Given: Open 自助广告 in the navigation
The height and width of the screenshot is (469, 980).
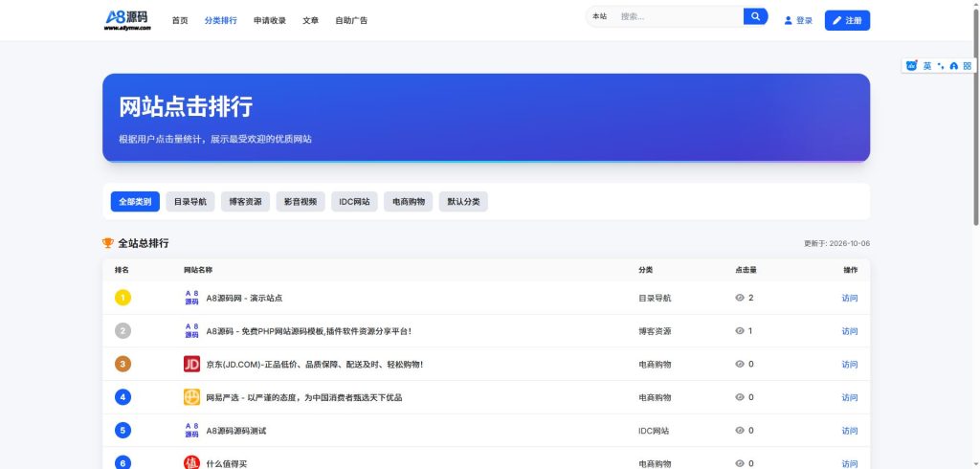Looking at the screenshot, I should (351, 21).
